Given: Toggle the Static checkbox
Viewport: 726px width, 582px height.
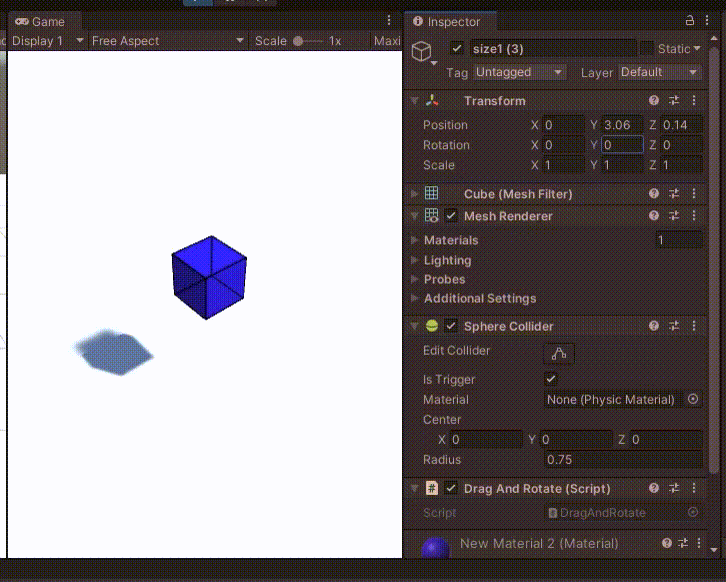Looking at the screenshot, I should 646,48.
